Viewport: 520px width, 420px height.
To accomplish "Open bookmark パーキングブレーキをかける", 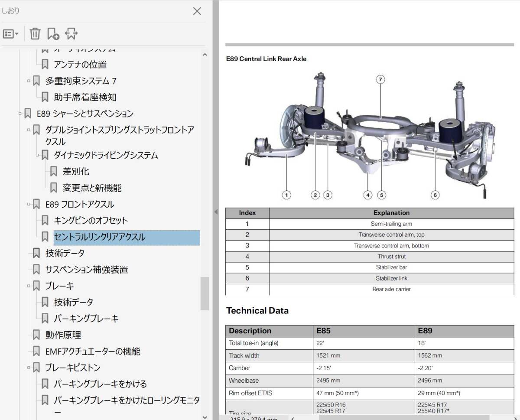I will pos(101,384).
